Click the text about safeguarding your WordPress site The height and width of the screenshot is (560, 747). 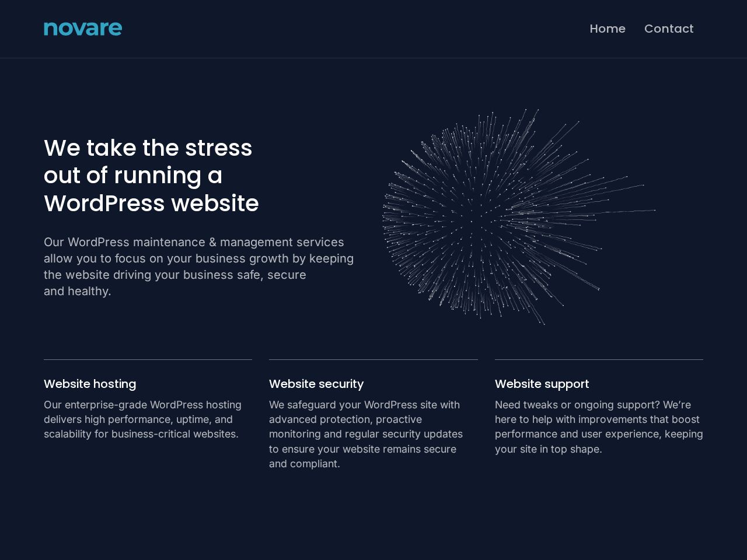click(x=366, y=434)
